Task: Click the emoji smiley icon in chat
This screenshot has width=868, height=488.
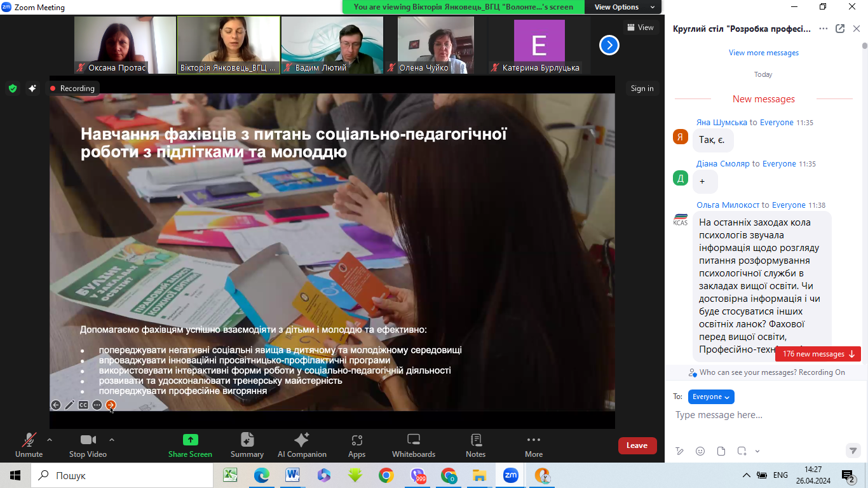Action: pyautogui.click(x=700, y=451)
